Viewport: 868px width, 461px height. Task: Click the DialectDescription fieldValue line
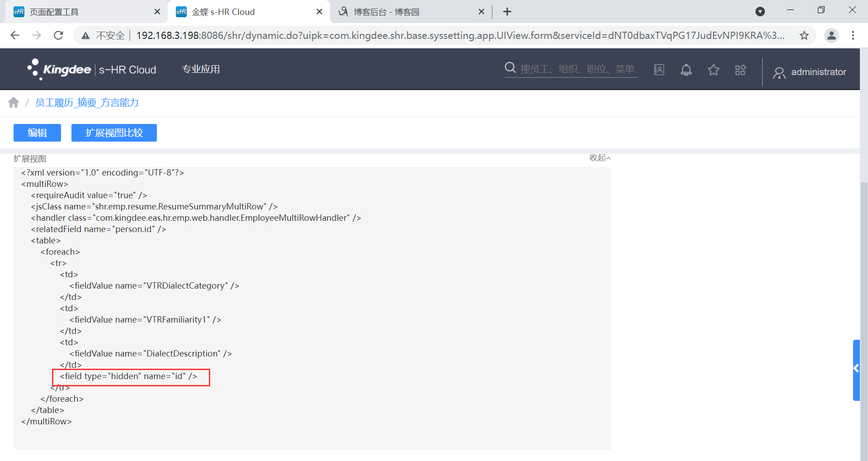(x=151, y=354)
